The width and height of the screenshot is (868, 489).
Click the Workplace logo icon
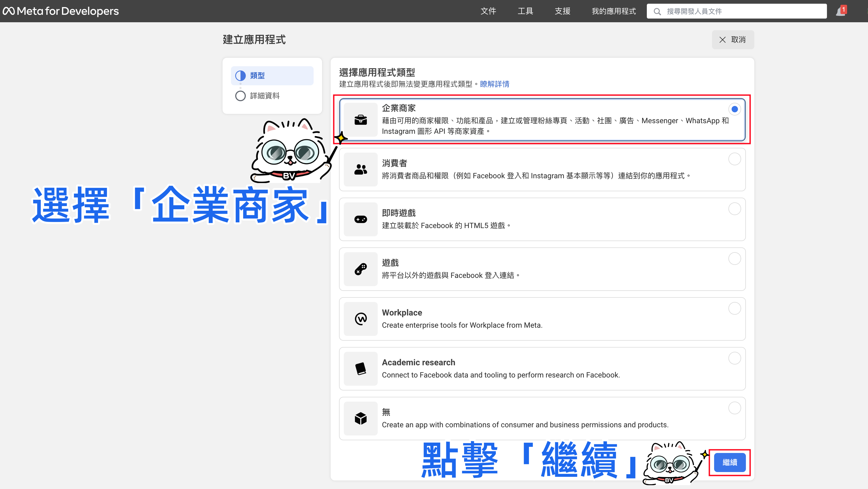point(360,319)
